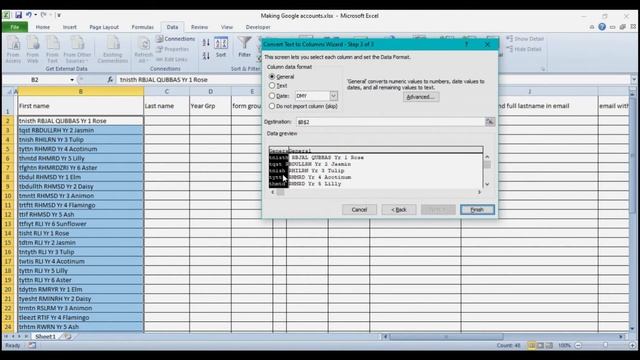Click the Save icon in quick access toolbar
Image resolution: width=640 pixels, height=360 pixels.
coord(18,15)
